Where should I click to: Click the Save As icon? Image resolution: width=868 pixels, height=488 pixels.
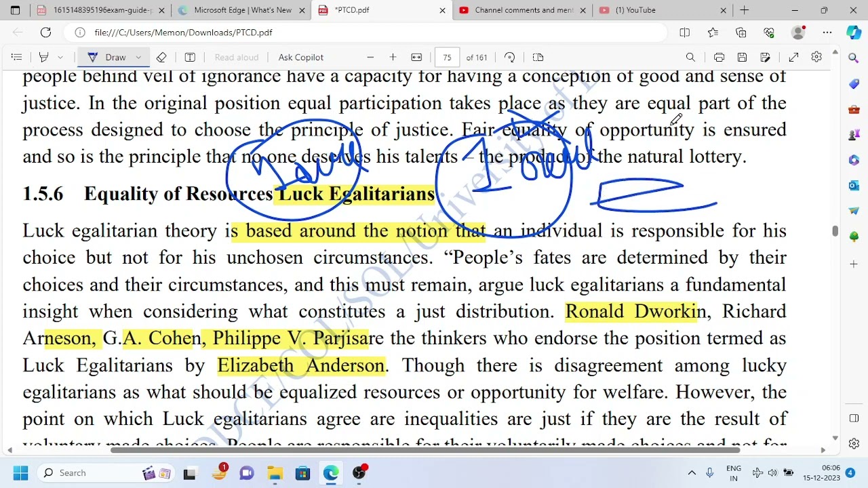point(766,58)
